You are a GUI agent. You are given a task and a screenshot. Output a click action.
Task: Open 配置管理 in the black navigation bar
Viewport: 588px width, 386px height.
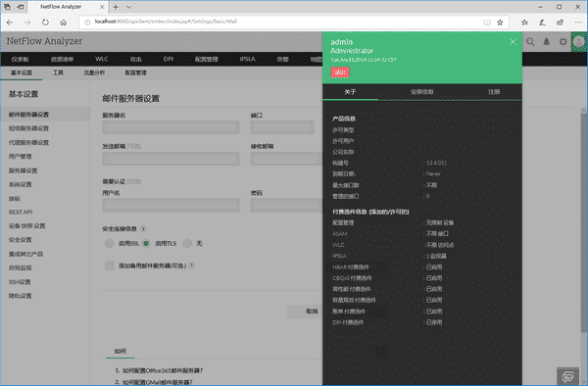click(206, 59)
